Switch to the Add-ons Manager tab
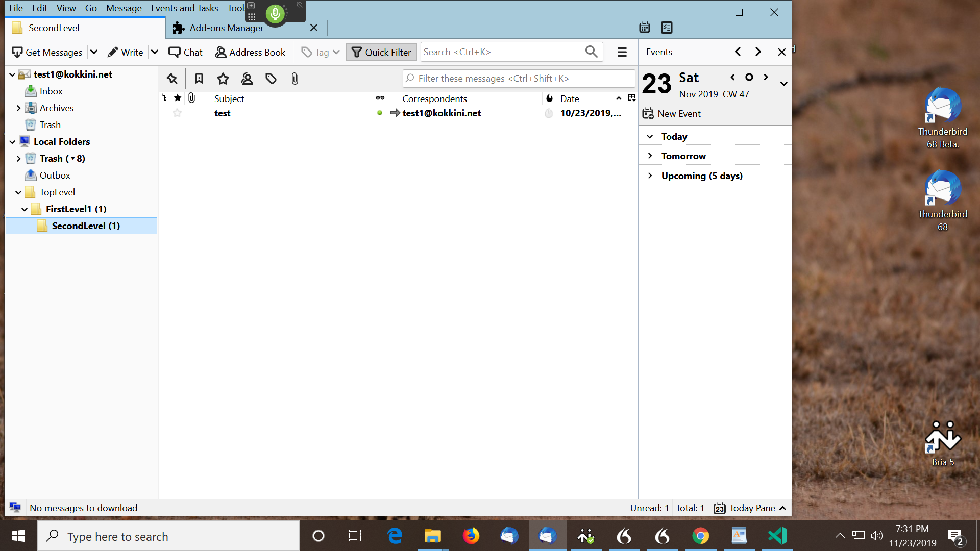The image size is (980, 551). tap(227, 28)
